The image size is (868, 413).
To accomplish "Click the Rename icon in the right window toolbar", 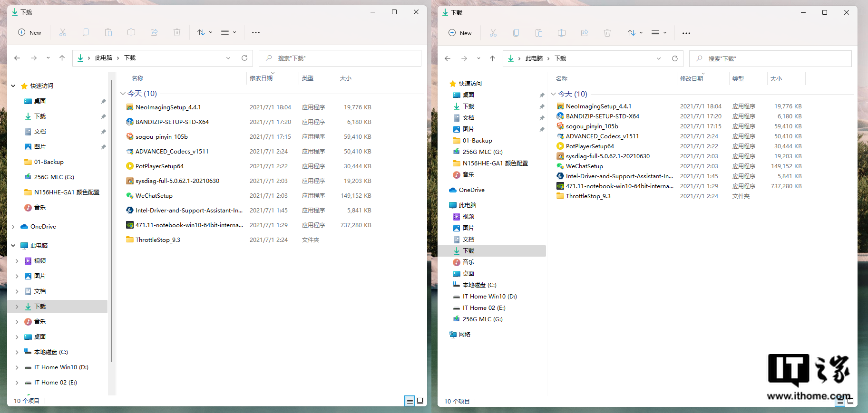I will pyautogui.click(x=562, y=33).
